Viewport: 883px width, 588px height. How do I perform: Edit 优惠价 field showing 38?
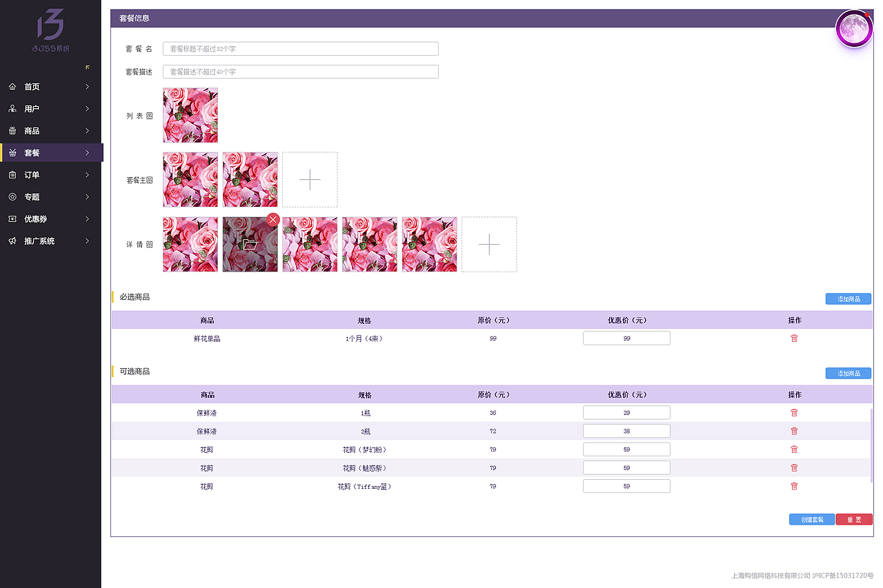pos(626,431)
